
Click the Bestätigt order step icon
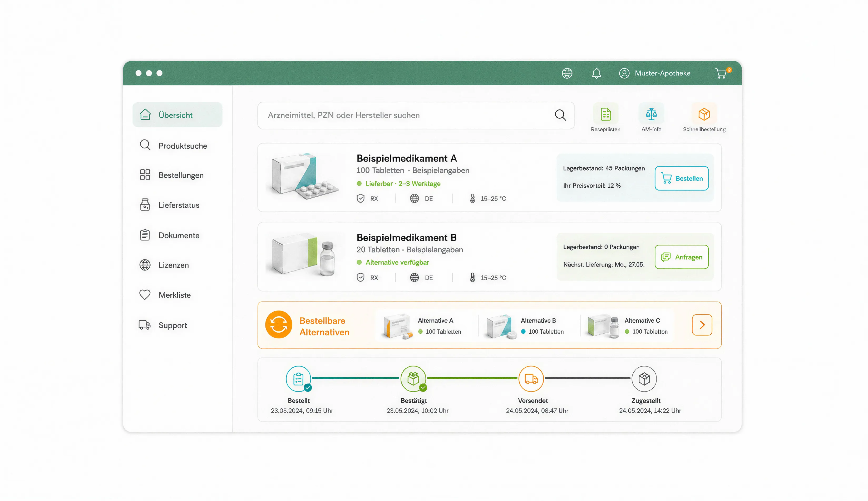413,378
